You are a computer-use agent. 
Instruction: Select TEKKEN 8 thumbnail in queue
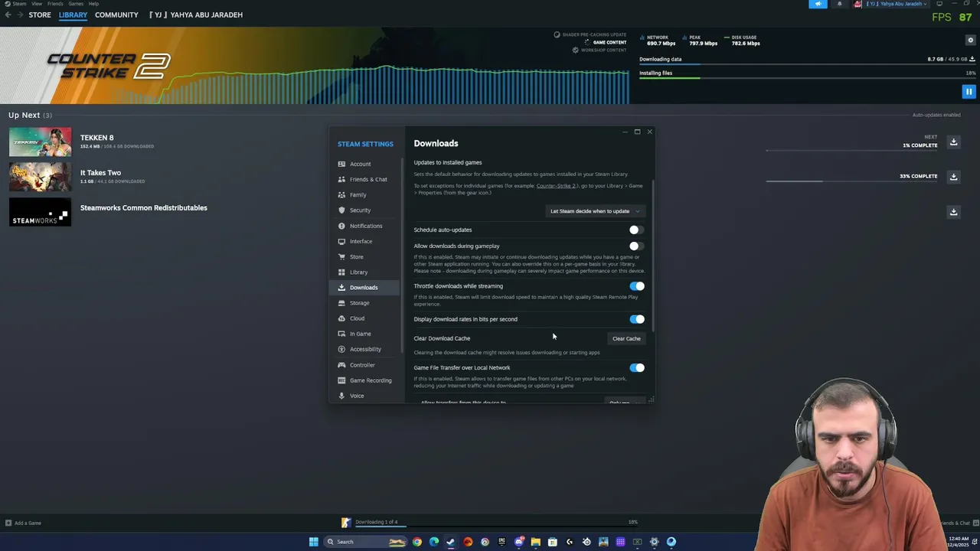click(40, 142)
